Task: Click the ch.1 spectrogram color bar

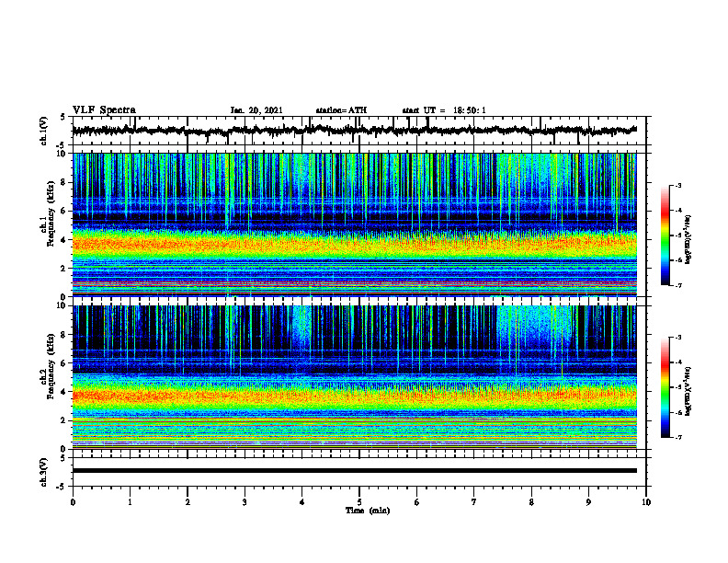Action: click(x=665, y=236)
